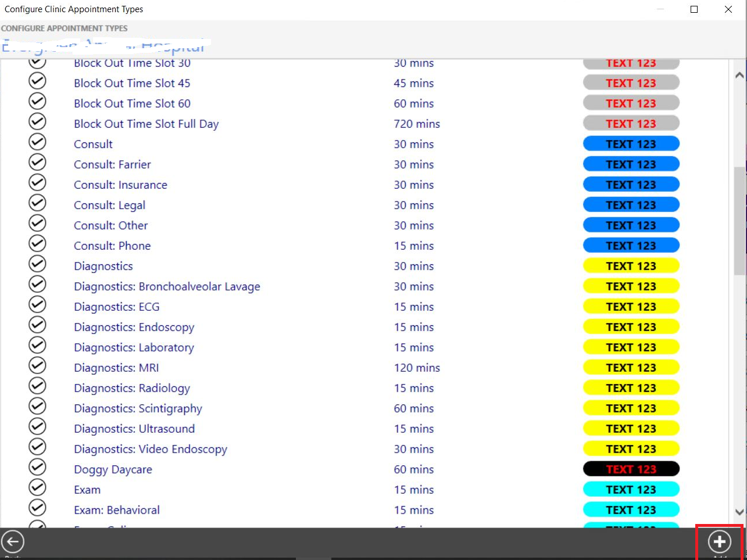Toggle the checkmark for Diagnostics: Ultrasound
This screenshot has height=560, width=747.
37,426
